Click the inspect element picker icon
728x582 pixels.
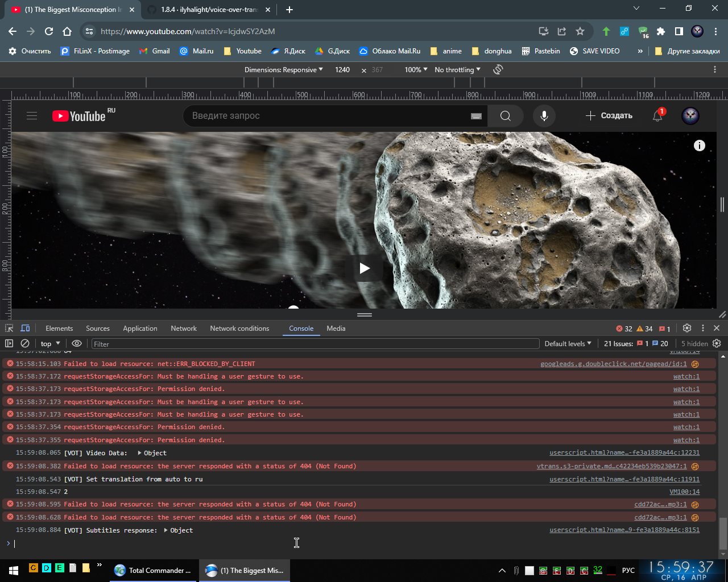pos(9,329)
